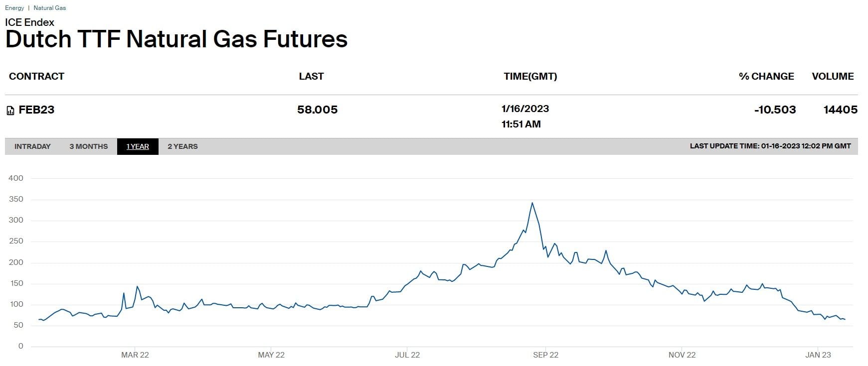Switch to the 2 YEARS tab
Screen dimensions: 868x366
click(x=182, y=146)
